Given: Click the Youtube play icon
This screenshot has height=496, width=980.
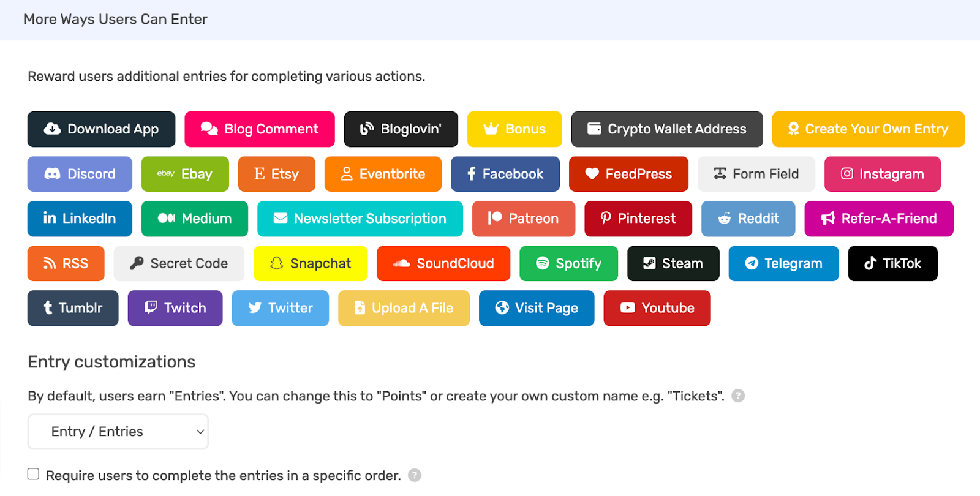Looking at the screenshot, I should [x=628, y=307].
